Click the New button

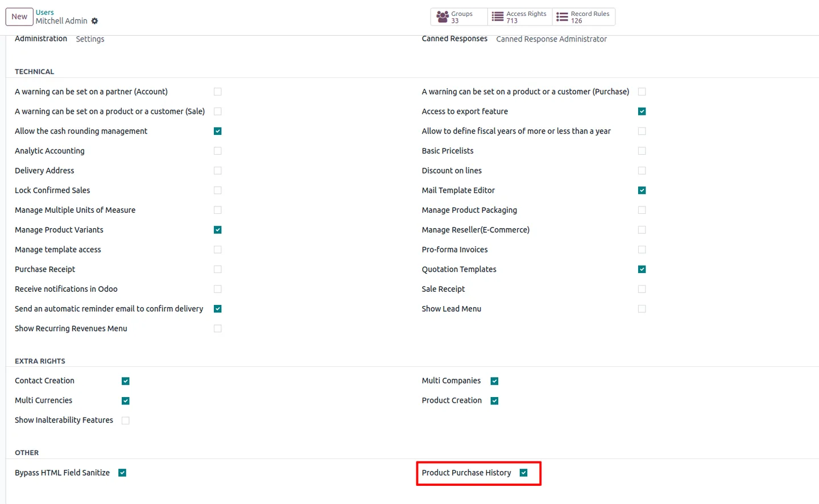pos(19,16)
